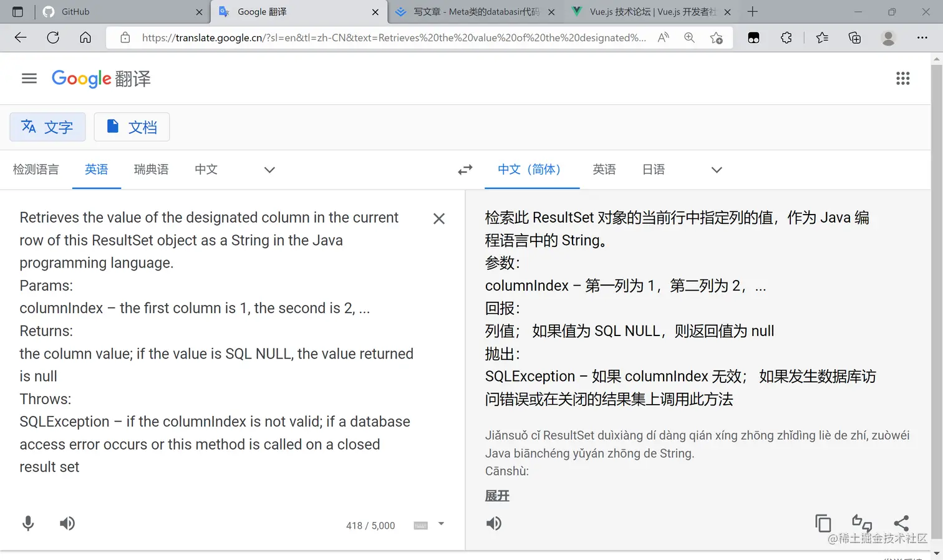Select 中文 as source language
The image size is (943, 560).
pyautogui.click(x=206, y=170)
